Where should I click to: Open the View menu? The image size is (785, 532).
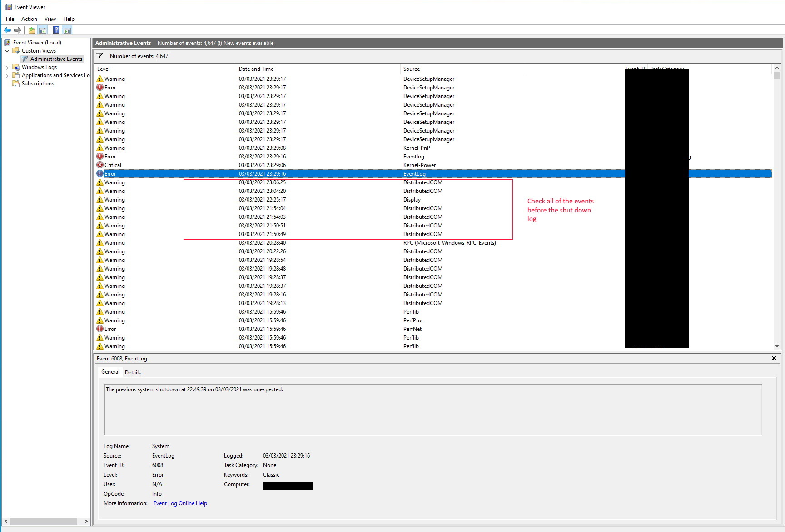[x=50, y=19]
